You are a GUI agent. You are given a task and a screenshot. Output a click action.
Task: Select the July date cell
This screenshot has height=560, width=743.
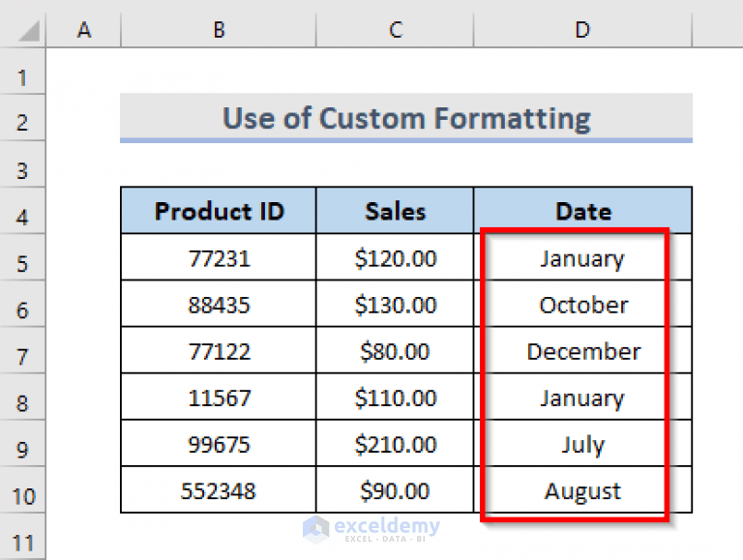pyautogui.click(x=582, y=443)
